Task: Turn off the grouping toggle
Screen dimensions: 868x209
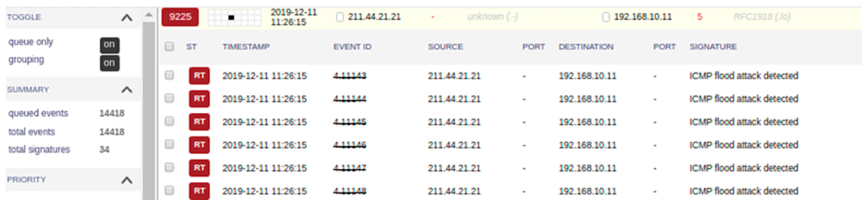Action: click(x=109, y=63)
